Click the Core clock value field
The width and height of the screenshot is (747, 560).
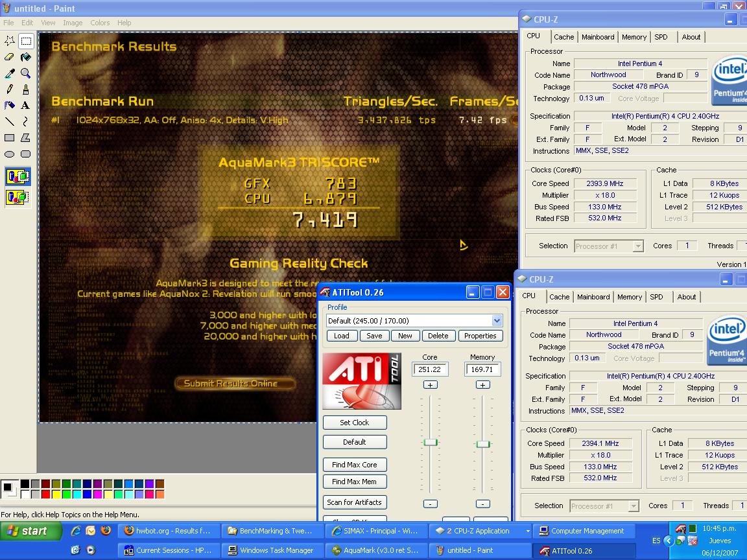coord(430,369)
